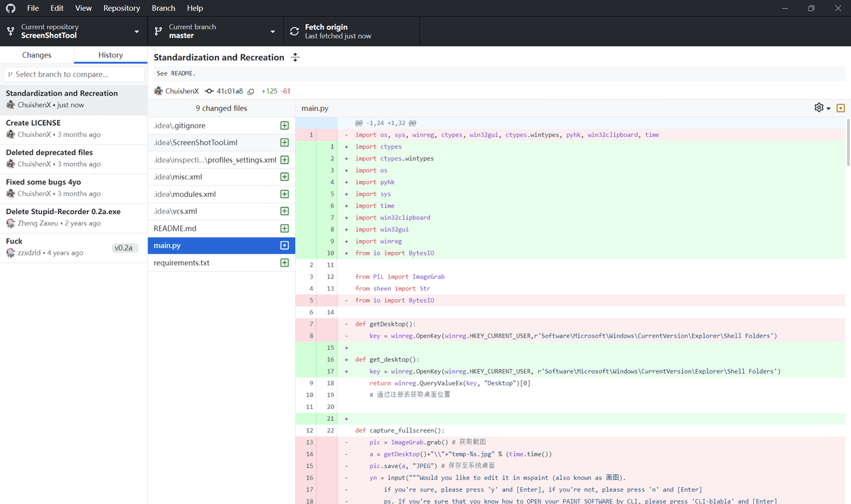Switch to the Changes tab
This screenshot has height=504, width=851.
click(37, 55)
